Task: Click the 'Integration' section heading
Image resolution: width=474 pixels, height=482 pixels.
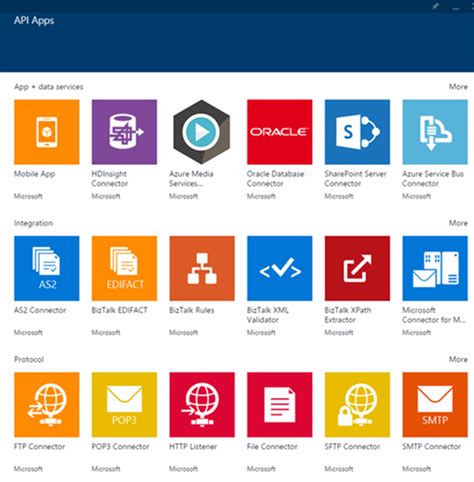Action: [33, 223]
